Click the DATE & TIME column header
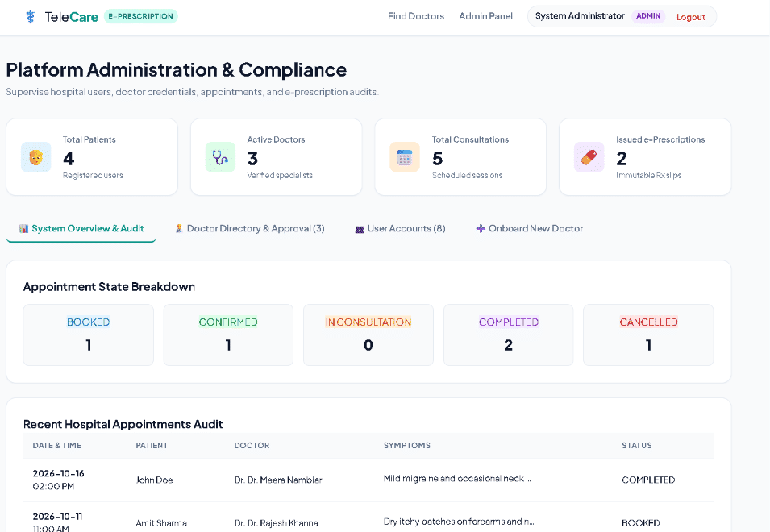 coord(57,445)
